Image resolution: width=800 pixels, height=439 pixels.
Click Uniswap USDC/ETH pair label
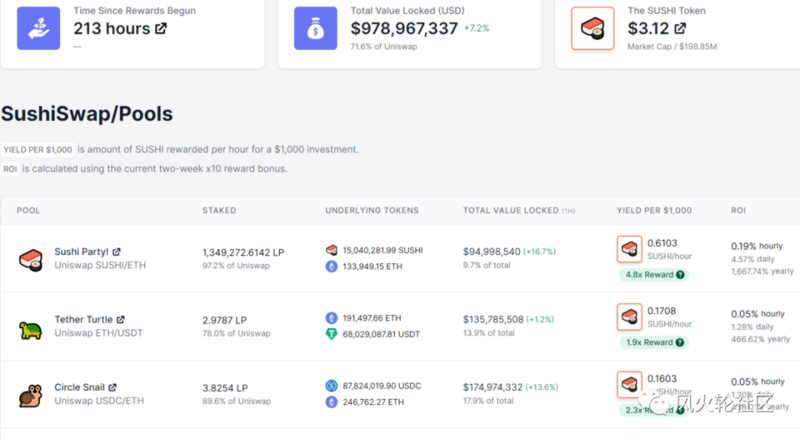[x=99, y=401]
